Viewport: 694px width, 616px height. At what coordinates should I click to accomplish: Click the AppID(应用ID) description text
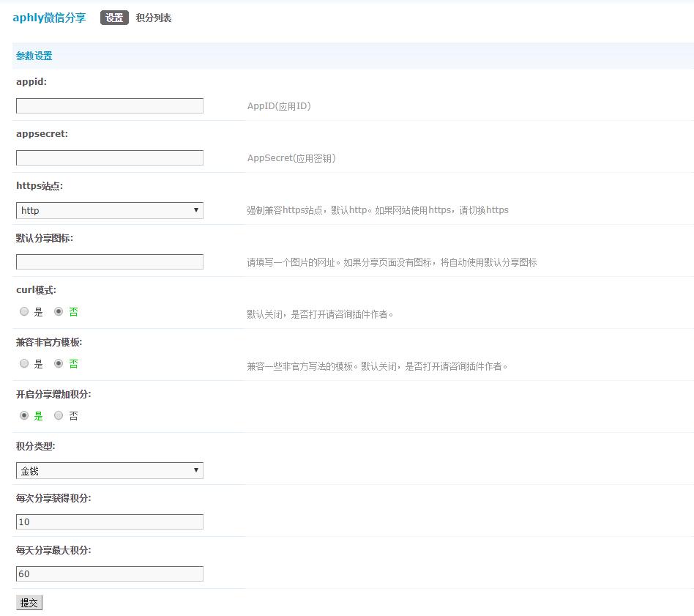click(279, 106)
